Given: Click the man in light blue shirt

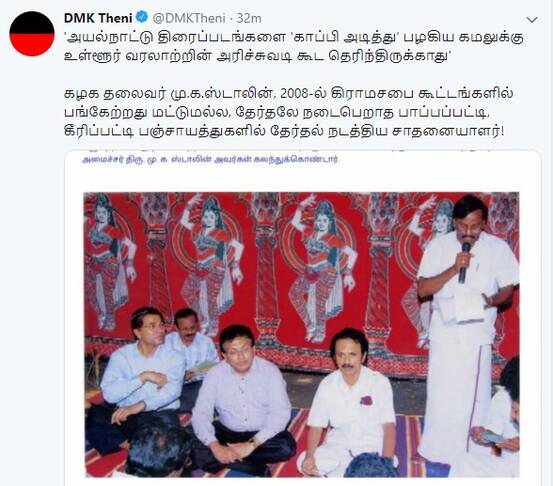Looking at the screenshot, I should [141, 374].
